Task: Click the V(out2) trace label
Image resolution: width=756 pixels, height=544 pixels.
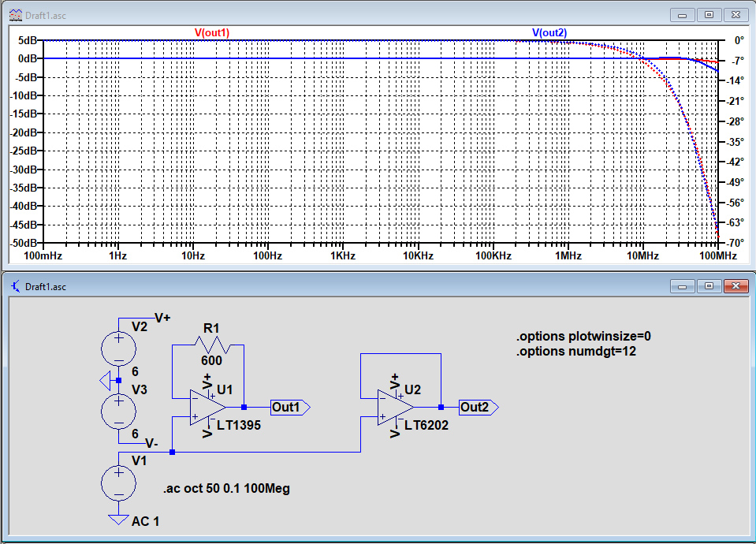Action: click(x=549, y=33)
